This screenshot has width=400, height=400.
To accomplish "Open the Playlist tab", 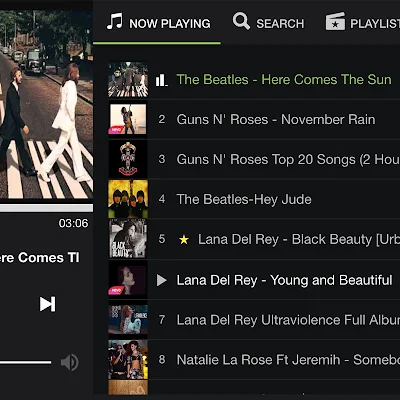I will tap(363, 23).
